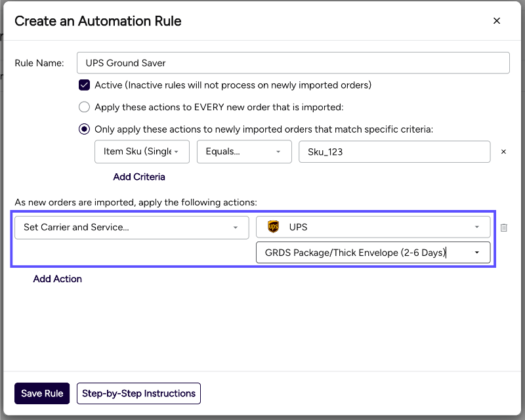The width and height of the screenshot is (525, 420).
Task: Select the match specific criteria radio option
Action: (84, 129)
